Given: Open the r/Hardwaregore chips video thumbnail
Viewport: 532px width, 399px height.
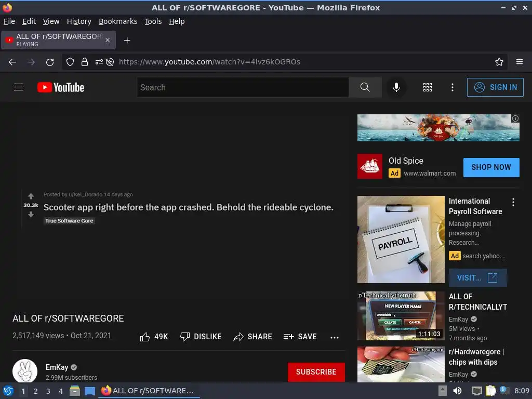Looking at the screenshot, I should click(x=401, y=364).
